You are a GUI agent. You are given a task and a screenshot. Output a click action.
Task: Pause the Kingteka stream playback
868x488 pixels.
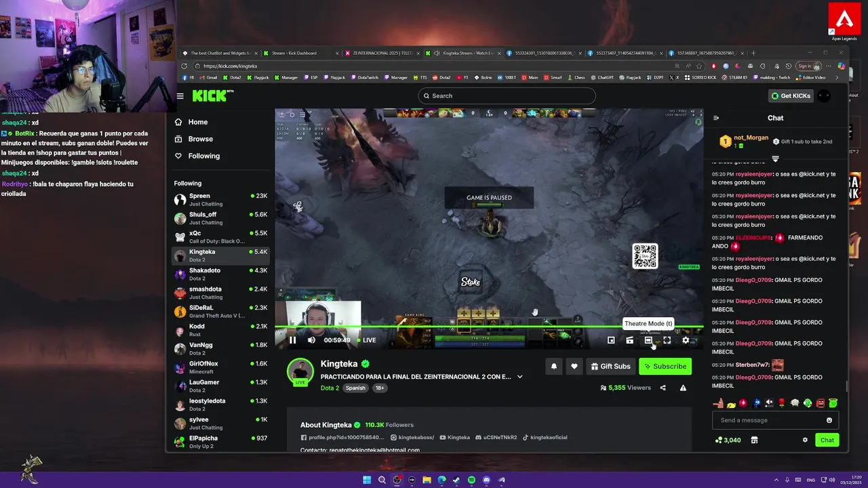[292, 340]
